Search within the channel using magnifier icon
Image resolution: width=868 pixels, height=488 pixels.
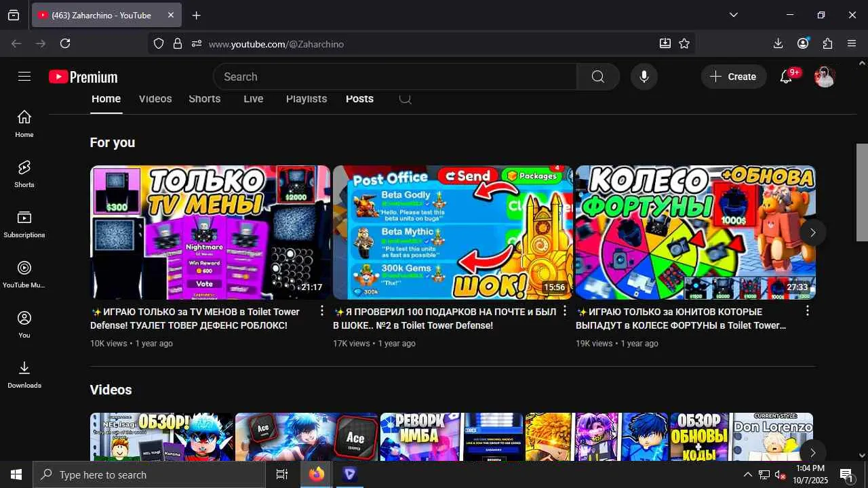(x=405, y=99)
